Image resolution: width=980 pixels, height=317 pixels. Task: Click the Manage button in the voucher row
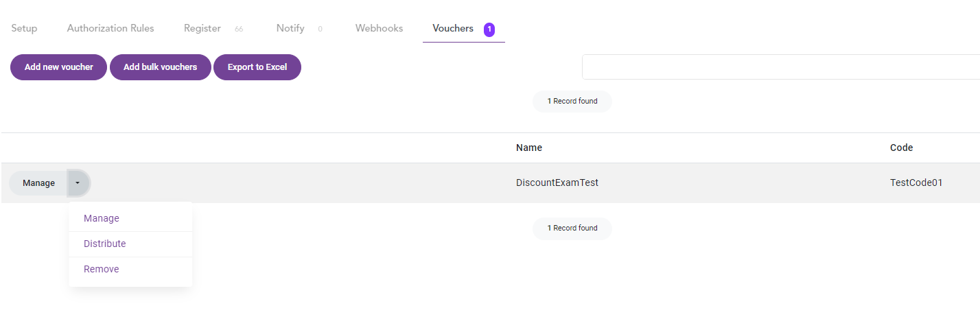pyautogui.click(x=38, y=183)
